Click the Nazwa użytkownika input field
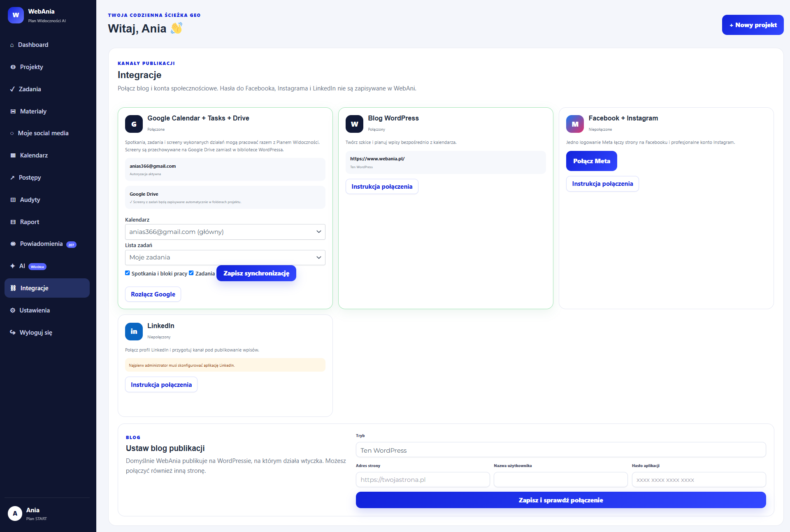This screenshot has width=790, height=532. (x=561, y=480)
